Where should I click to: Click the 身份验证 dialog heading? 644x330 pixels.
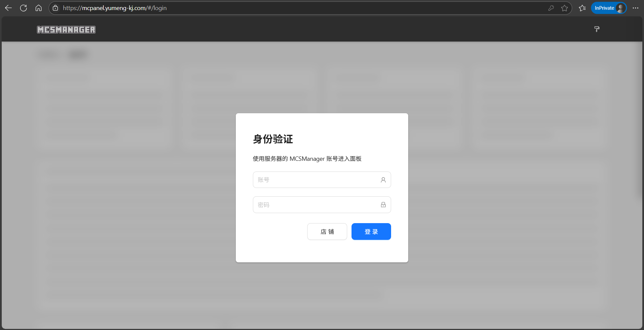click(273, 139)
